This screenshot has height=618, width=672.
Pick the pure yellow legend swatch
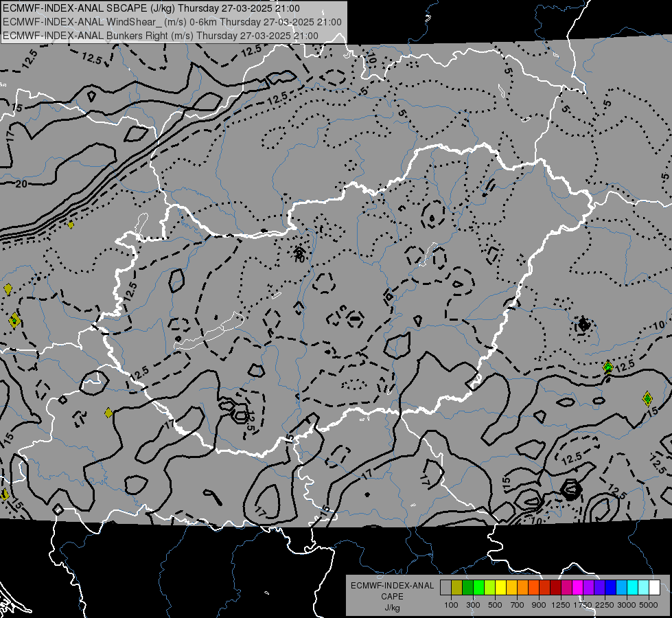tap(500, 588)
